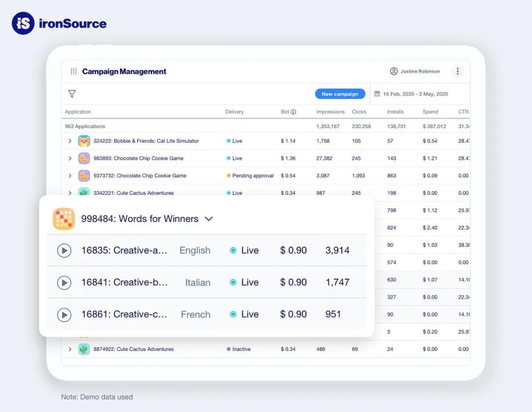
Task: Click the $ 1.14 bid for Bobbie & Friends
Action: (x=288, y=141)
